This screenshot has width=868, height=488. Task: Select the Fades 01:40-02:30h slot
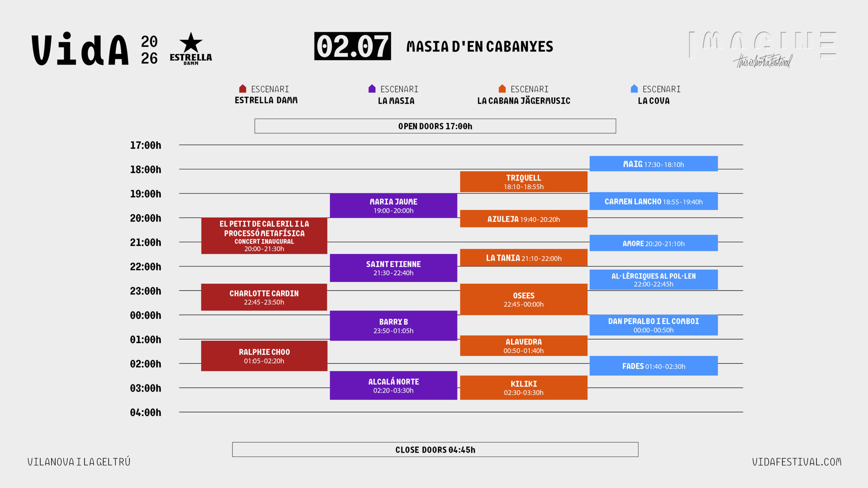653,366
